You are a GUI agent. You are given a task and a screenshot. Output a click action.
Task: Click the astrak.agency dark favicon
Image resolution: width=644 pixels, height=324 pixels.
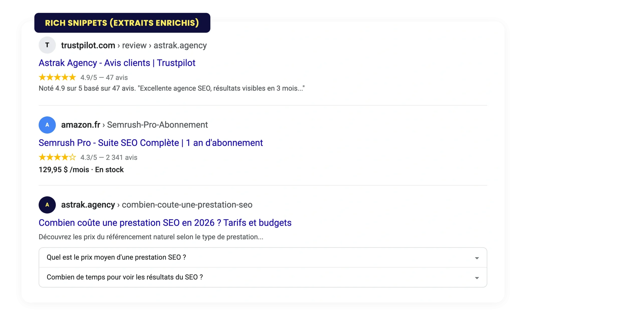pyautogui.click(x=47, y=205)
